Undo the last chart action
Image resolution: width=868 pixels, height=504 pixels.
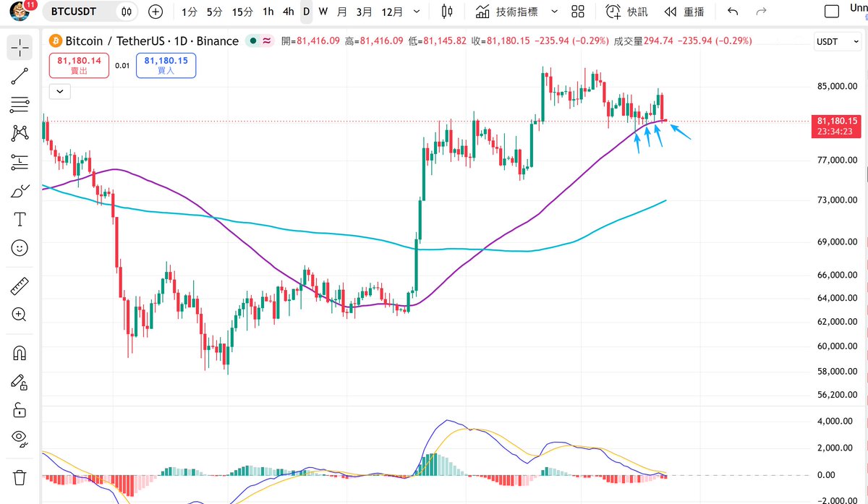click(x=733, y=12)
